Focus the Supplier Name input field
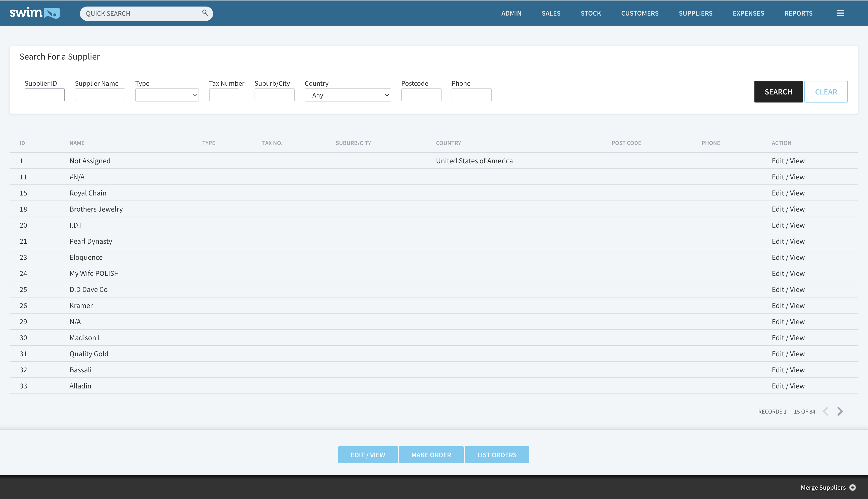 (x=100, y=95)
